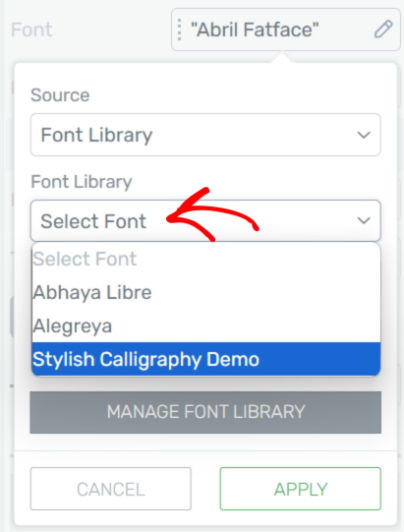Click the chevron arrow in Select Font dropdown

(364, 221)
